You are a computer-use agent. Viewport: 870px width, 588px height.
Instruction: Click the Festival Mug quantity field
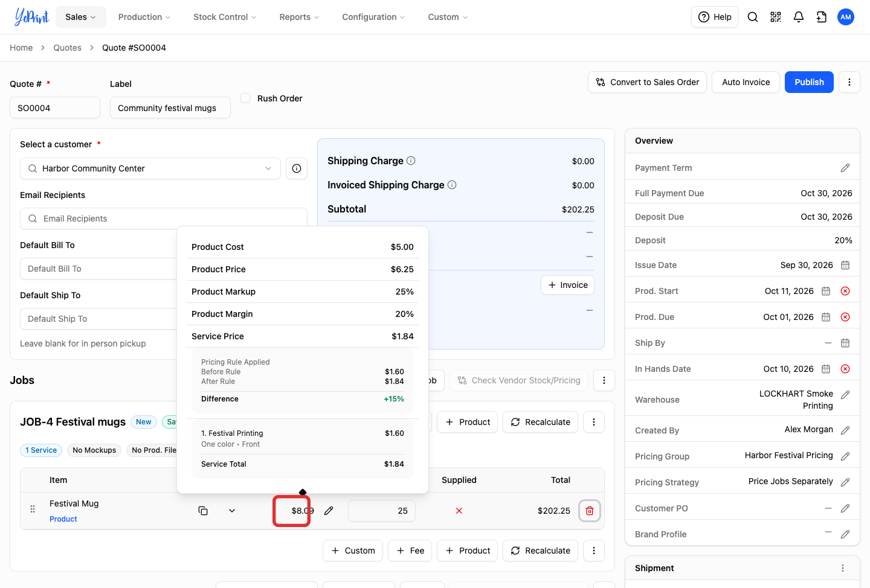382,511
